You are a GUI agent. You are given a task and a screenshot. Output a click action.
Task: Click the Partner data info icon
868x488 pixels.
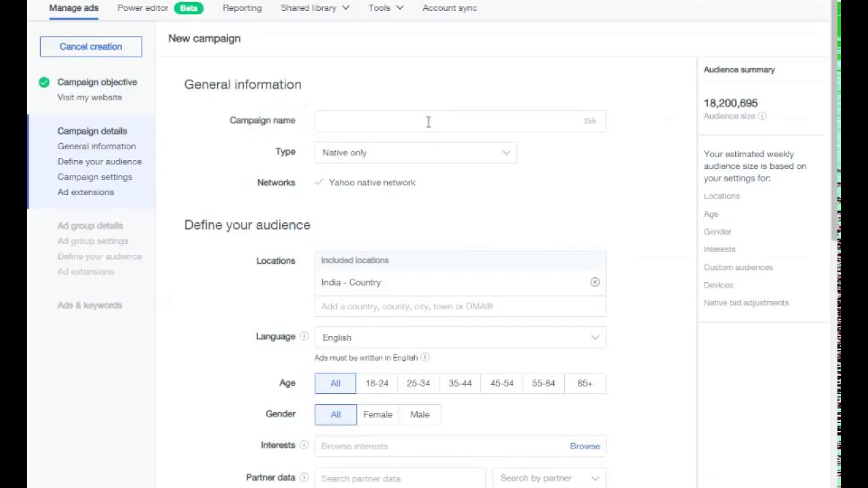304,478
